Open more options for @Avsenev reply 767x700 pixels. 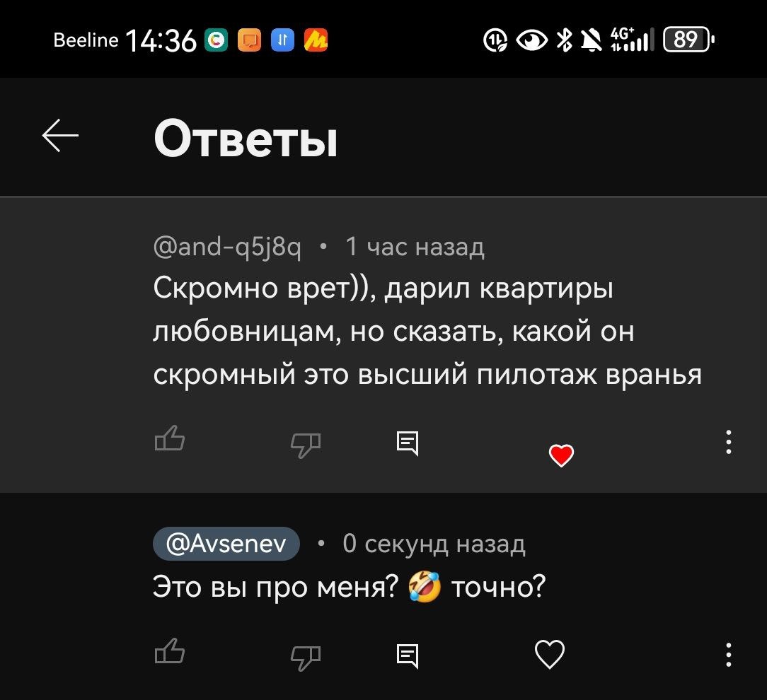click(x=728, y=655)
